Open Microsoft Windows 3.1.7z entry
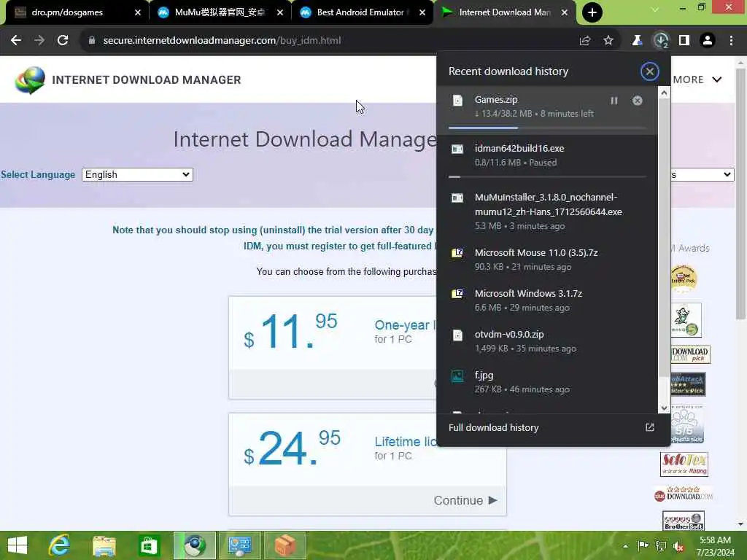This screenshot has width=747, height=560. point(547,300)
